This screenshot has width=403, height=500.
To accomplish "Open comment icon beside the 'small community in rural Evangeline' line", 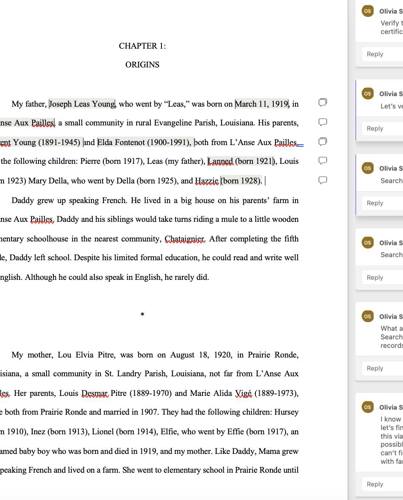I will [x=322, y=122].
